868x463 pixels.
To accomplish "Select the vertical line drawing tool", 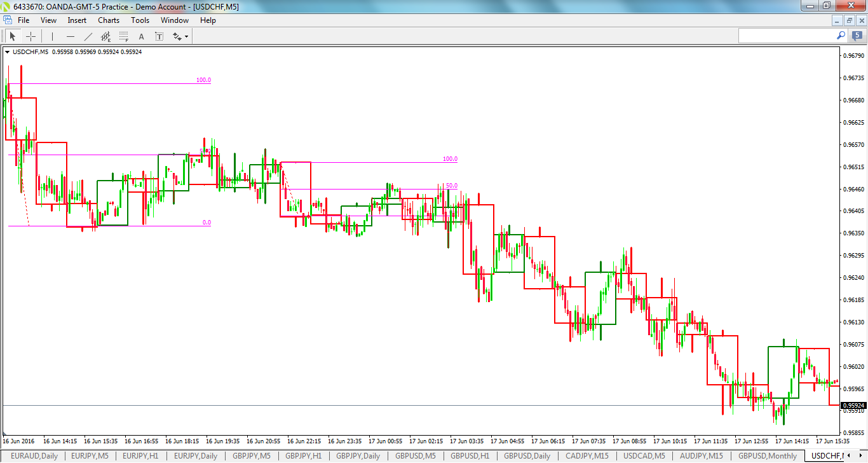I will (51, 36).
